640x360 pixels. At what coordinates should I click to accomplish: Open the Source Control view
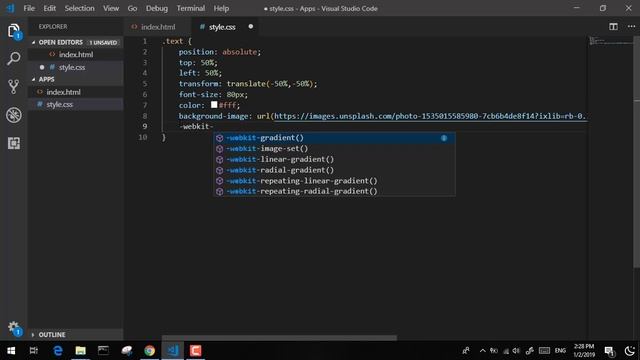[13, 87]
